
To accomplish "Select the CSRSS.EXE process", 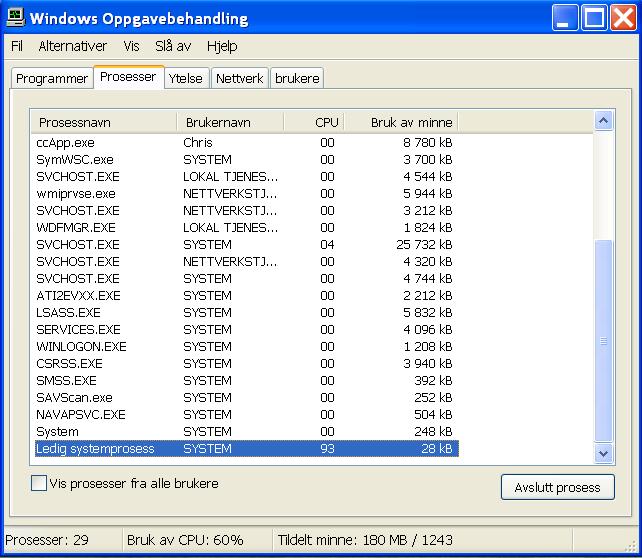I will (x=247, y=364).
